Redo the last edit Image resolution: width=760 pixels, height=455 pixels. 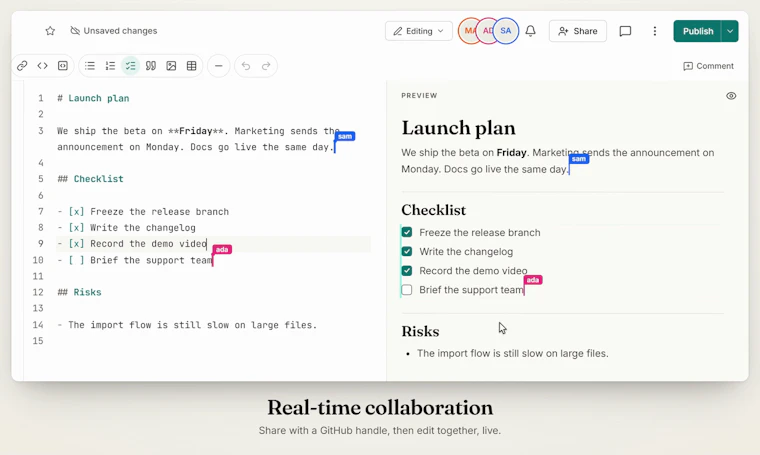(x=266, y=66)
